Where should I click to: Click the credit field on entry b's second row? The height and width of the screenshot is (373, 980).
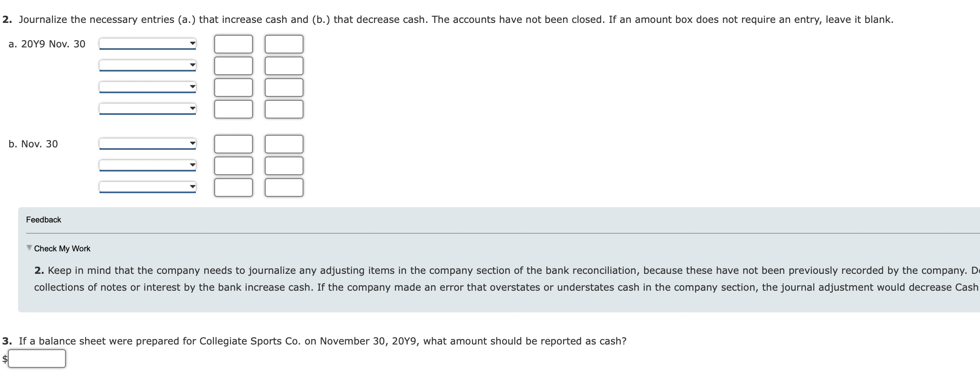284,165
